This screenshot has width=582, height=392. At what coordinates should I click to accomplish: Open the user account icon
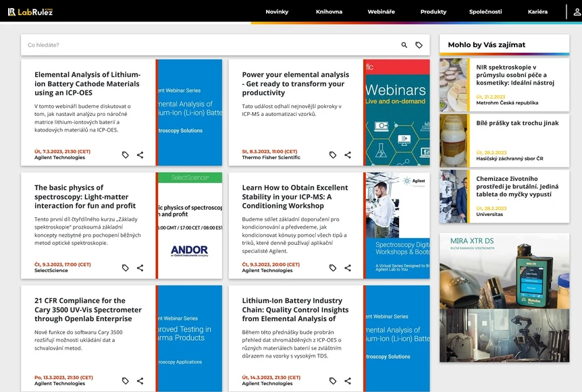point(577,12)
